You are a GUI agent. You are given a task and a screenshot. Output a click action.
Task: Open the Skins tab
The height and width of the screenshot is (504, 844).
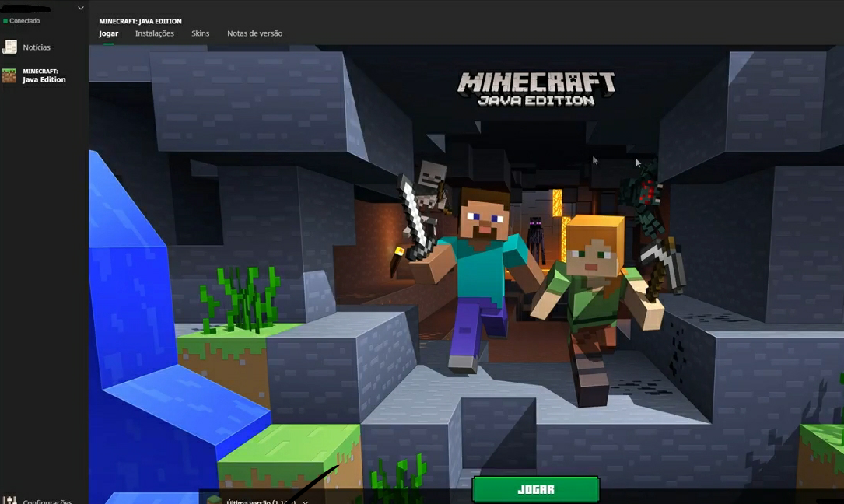[200, 33]
